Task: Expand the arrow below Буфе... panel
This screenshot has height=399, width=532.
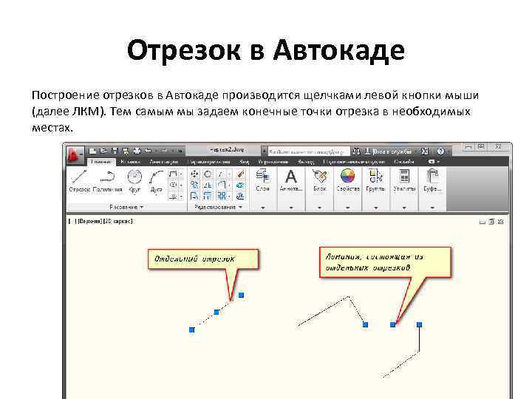Action: pos(432,208)
